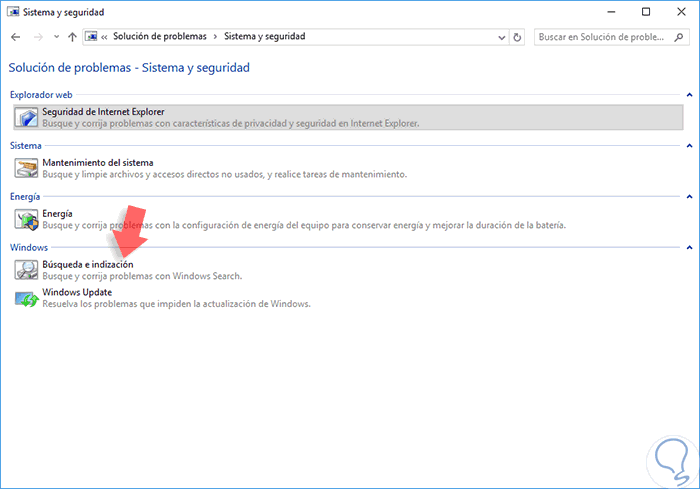Launch the Windows Update troubleshooter
The image size is (700, 489).
(77, 292)
